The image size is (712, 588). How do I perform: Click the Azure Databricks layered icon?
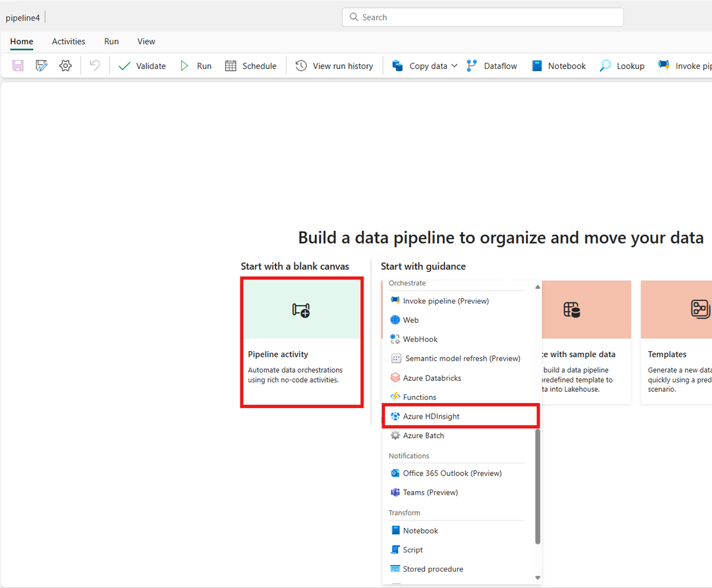pyautogui.click(x=395, y=378)
